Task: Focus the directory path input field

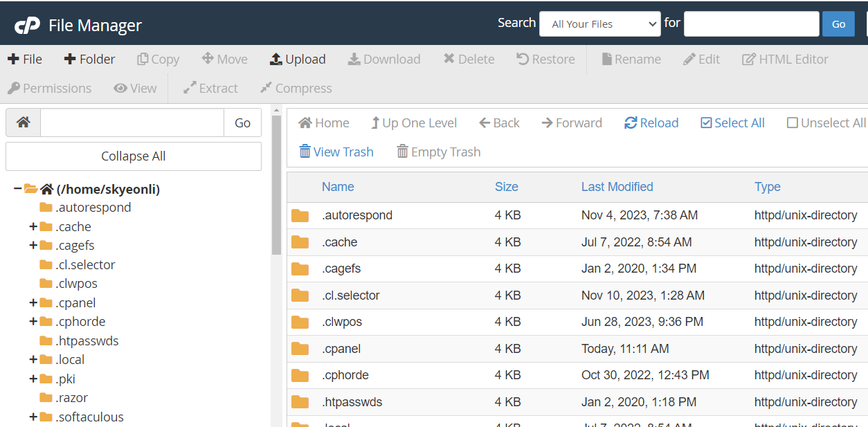Action: pos(132,122)
